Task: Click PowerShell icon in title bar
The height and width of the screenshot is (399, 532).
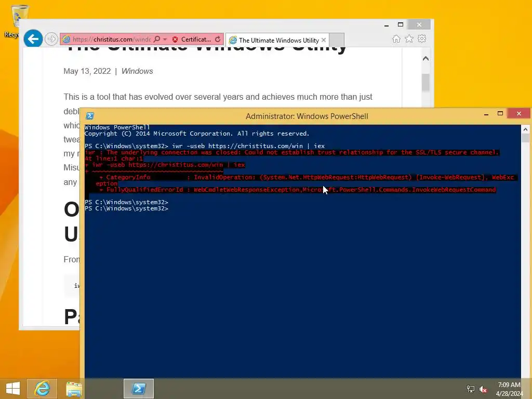Action: [x=89, y=116]
